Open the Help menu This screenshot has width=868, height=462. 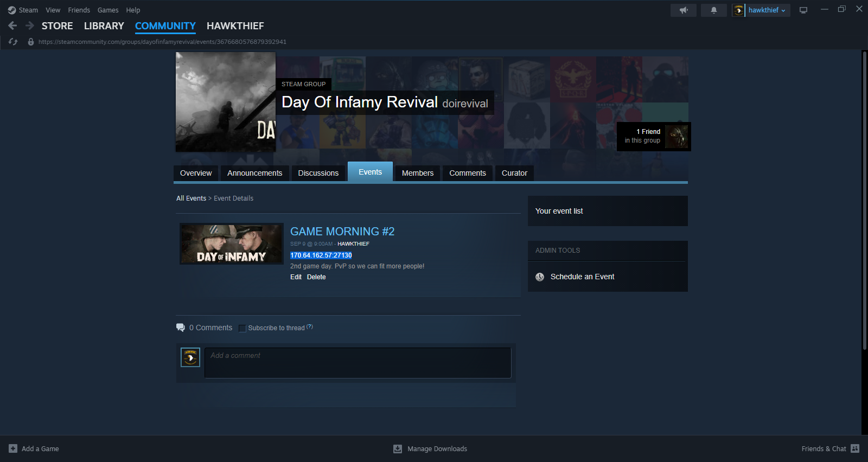(x=133, y=10)
